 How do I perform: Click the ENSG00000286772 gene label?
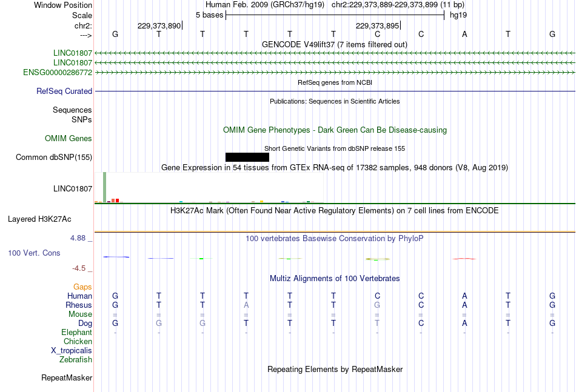(58, 73)
